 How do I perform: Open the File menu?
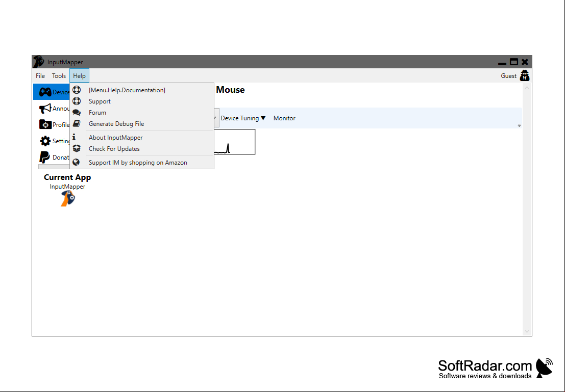40,76
